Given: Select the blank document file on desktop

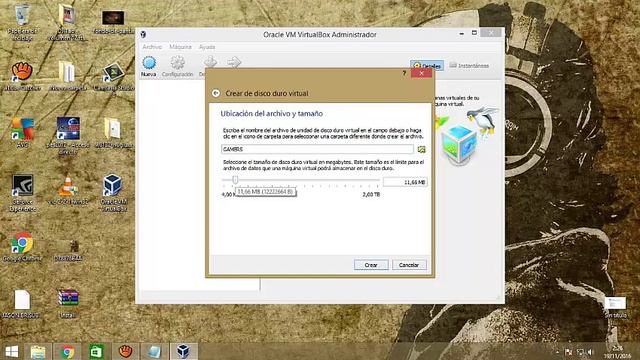Looking at the screenshot, I should pyautogui.click(x=22, y=303).
